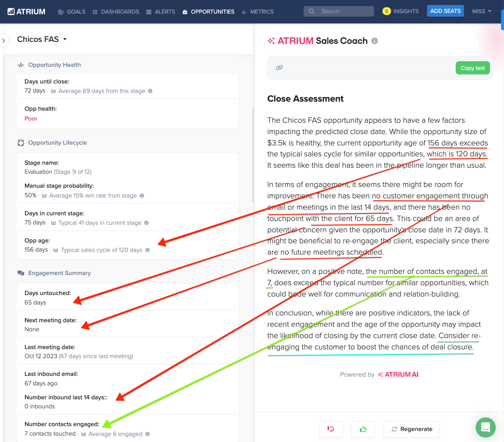
Task: Click the Sales Coach info icon
Action: point(375,41)
